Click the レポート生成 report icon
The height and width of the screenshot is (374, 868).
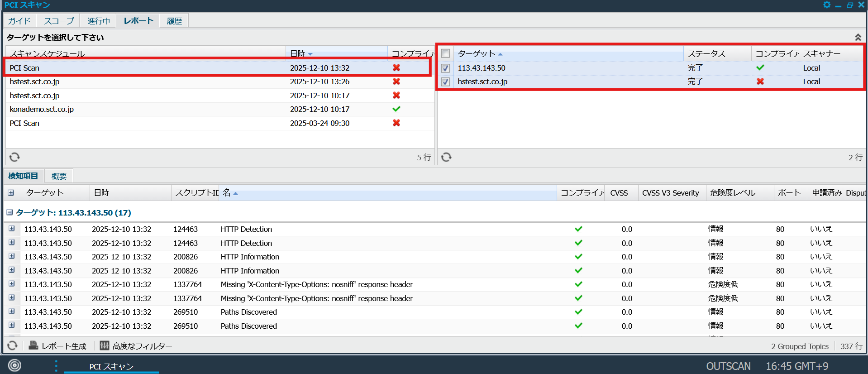33,345
